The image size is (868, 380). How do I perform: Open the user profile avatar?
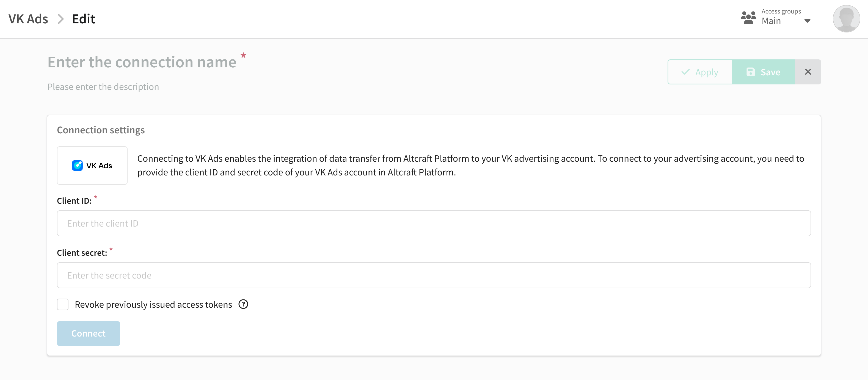pos(846,18)
